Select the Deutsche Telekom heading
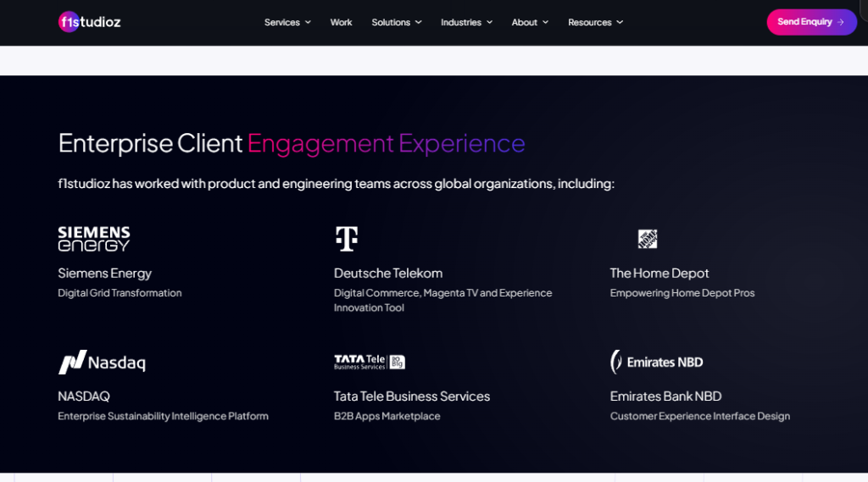The height and width of the screenshot is (482, 868). (x=388, y=273)
